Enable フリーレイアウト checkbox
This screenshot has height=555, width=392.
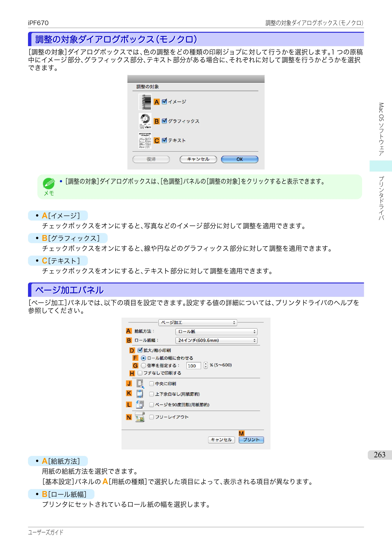point(152,417)
